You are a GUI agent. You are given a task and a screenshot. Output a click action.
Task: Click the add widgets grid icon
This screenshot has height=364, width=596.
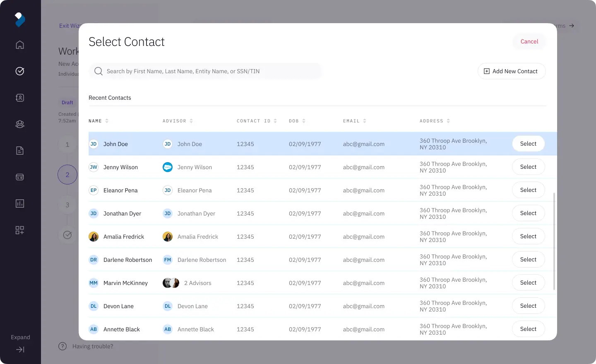point(20,230)
